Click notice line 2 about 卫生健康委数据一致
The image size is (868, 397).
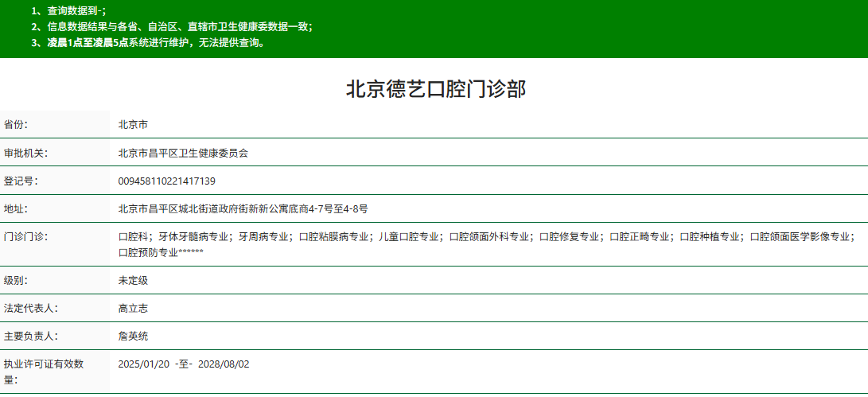(x=172, y=26)
